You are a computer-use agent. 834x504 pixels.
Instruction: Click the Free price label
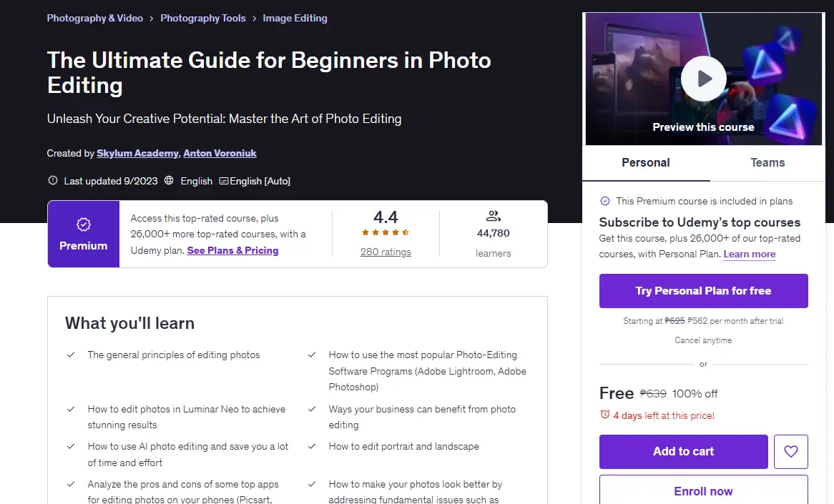click(617, 393)
